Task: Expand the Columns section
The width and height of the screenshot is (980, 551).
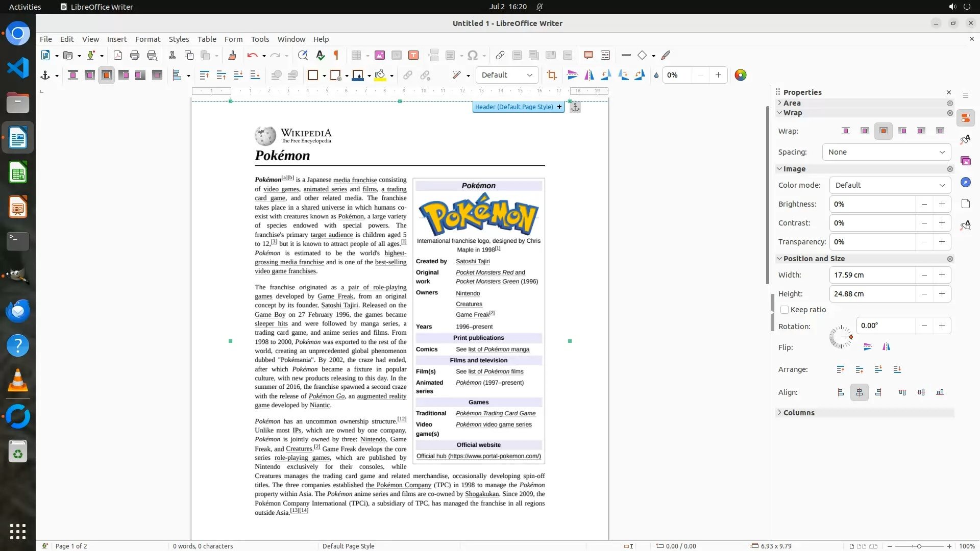Action: point(799,413)
